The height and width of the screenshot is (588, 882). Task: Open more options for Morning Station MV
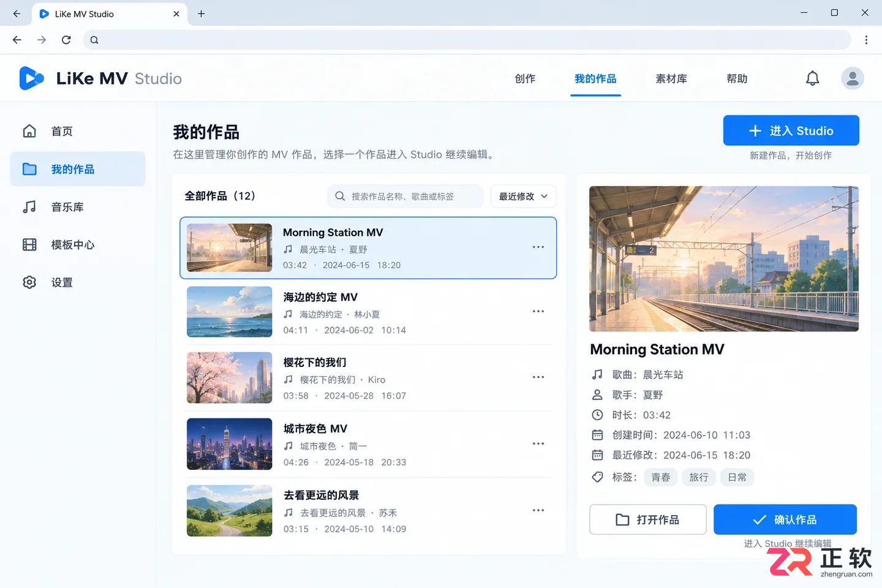pyautogui.click(x=538, y=247)
